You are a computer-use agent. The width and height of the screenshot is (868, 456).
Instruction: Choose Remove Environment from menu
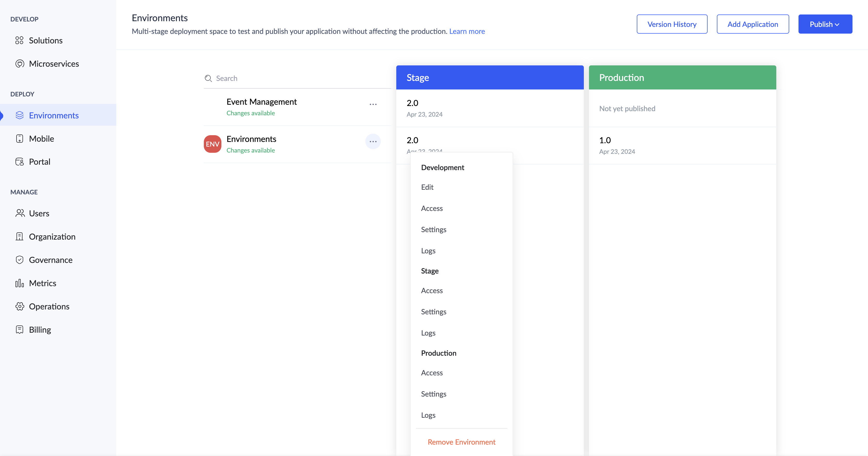click(x=461, y=442)
